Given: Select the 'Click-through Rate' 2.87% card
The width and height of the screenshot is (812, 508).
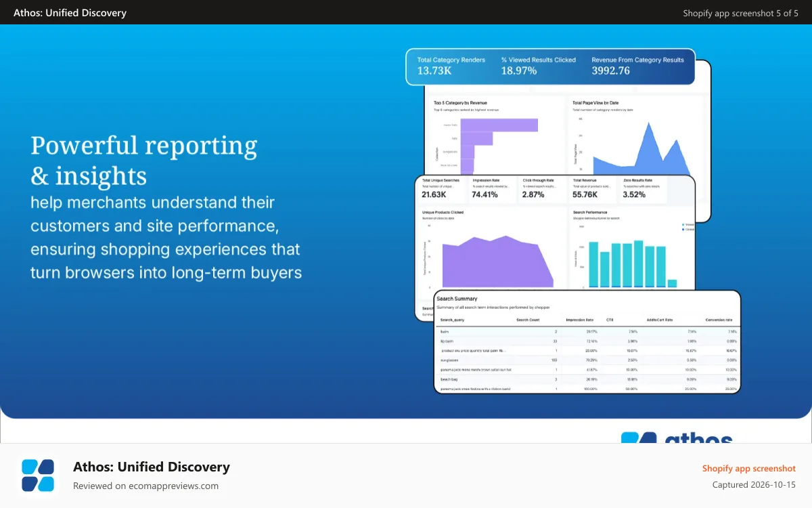Looking at the screenshot, I should [x=543, y=190].
